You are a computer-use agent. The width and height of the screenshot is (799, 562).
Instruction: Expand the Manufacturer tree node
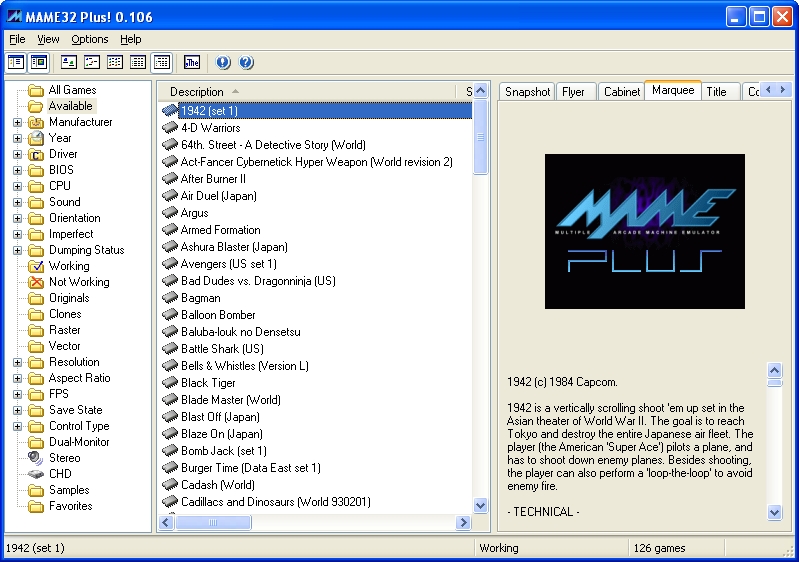17,122
